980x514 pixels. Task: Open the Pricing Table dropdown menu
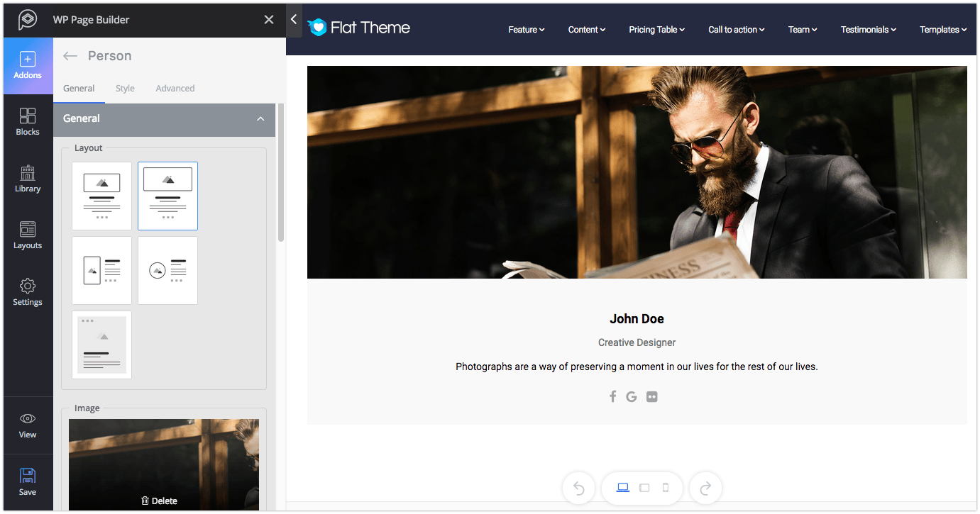coord(657,30)
